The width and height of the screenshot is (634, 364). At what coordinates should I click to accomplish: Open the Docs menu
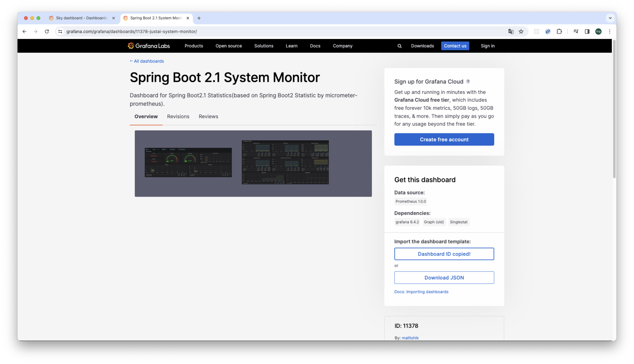tap(315, 46)
